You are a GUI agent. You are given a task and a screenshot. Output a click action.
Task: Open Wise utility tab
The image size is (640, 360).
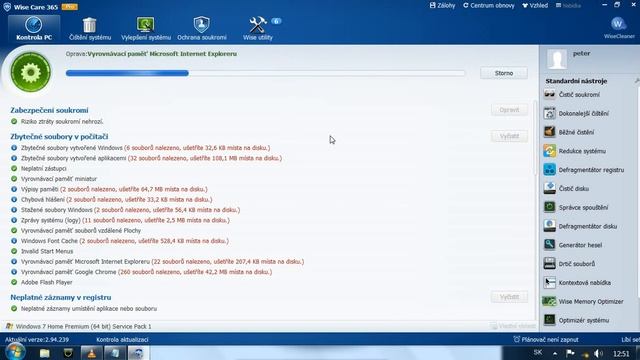coord(258,29)
